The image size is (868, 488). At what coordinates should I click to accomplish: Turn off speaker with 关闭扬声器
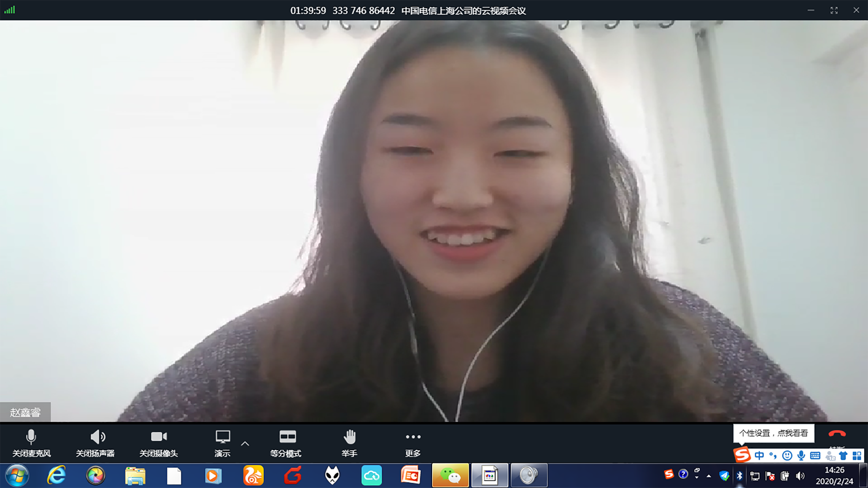click(x=95, y=442)
